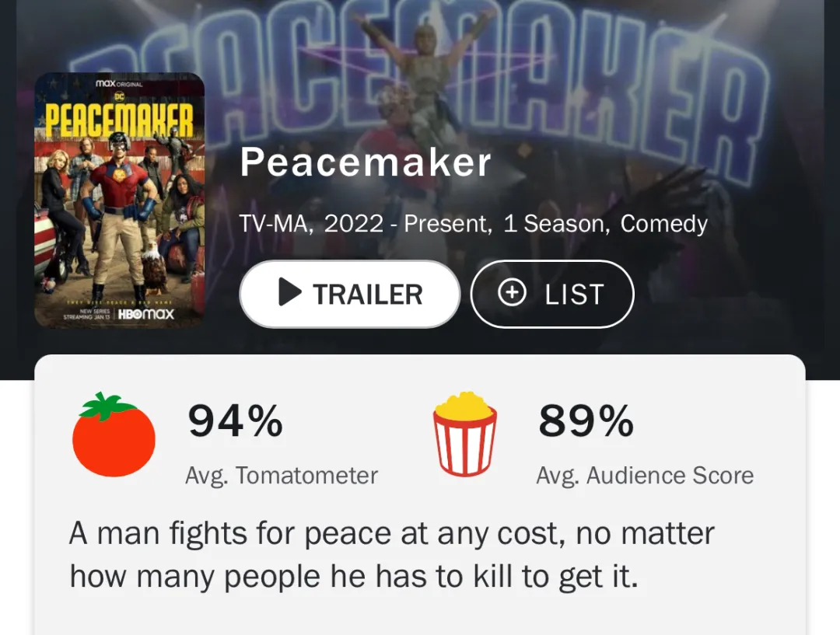Image resolution: width=840 pixels, height=635 pixels.
Task: Open the Avg. Audience Score label
Action: pyautogui.click(x=645, y=475)
